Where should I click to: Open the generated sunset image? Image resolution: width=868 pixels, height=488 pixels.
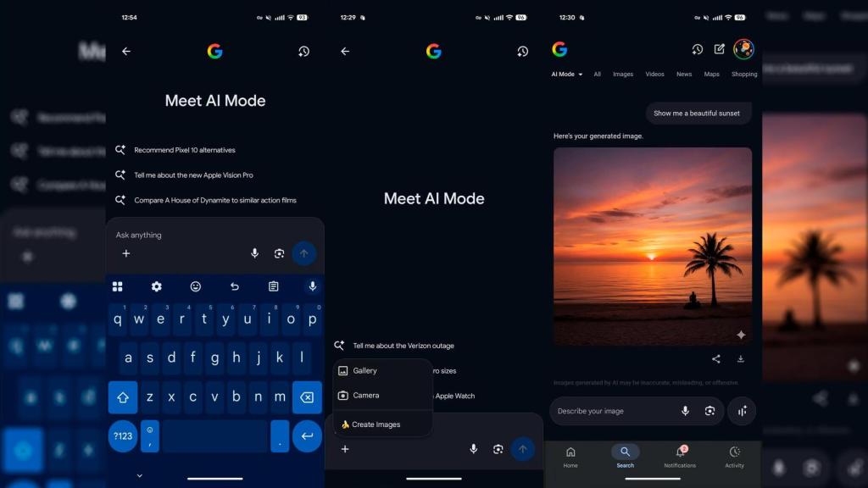[x=652, y=246]
